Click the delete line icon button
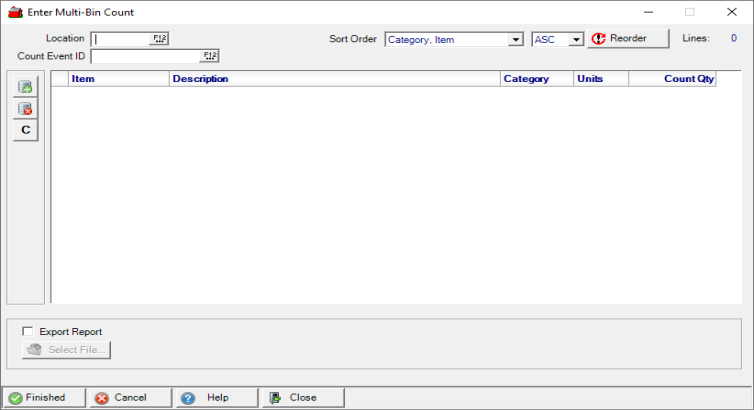This screenshot has width=754, height=410. [x=25, y=108]
